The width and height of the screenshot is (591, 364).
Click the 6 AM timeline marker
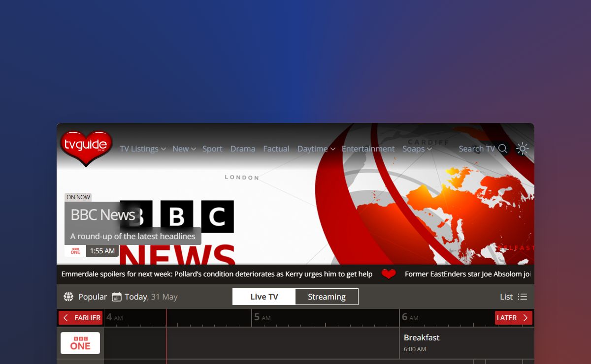pos(410,317)
